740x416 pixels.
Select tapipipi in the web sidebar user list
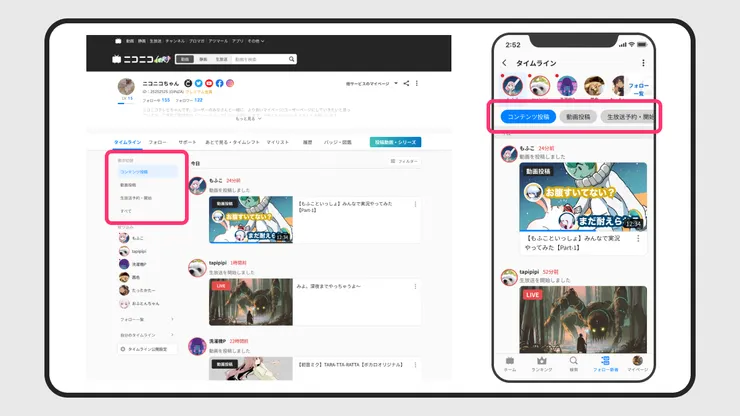(133, 251)
